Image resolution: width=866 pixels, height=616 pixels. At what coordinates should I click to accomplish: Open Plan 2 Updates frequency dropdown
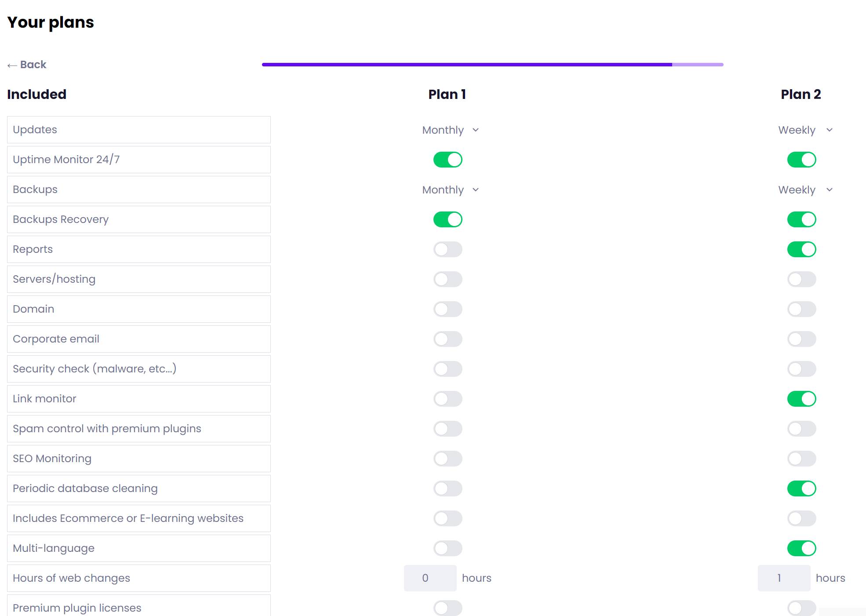805,130
